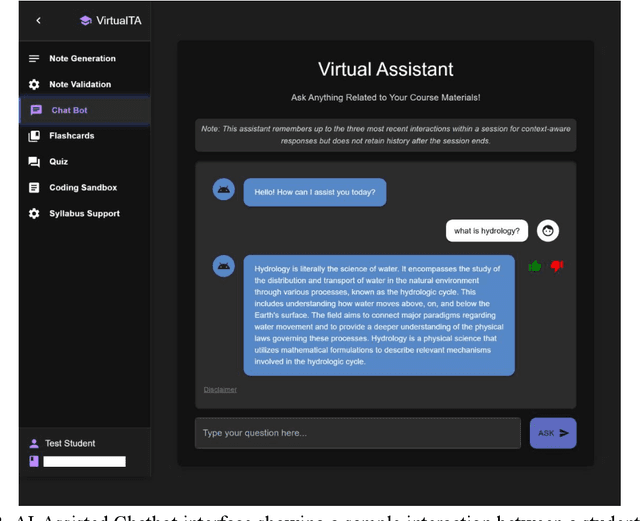Click the student avatar next to question
This screenshot has height=521, width=640.
[547, 231]
